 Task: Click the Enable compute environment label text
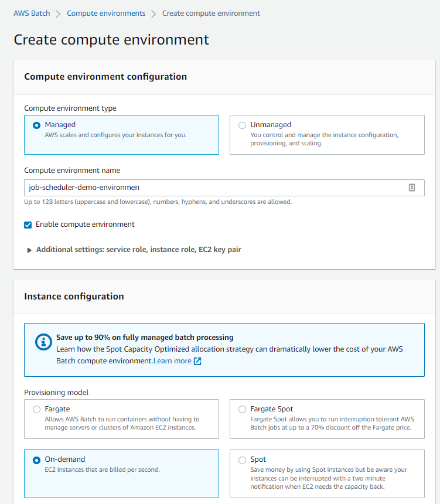85,224
